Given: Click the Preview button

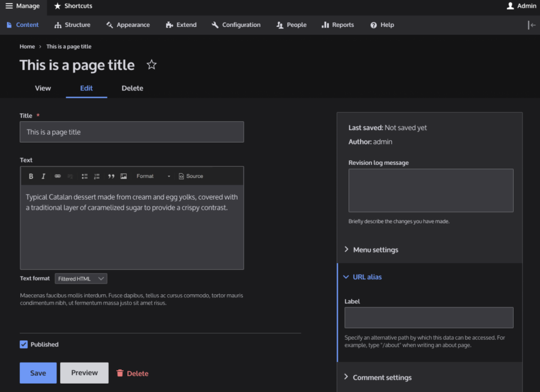Looking at the screenshot, I should pyautogui.click(x=85, y=373).
